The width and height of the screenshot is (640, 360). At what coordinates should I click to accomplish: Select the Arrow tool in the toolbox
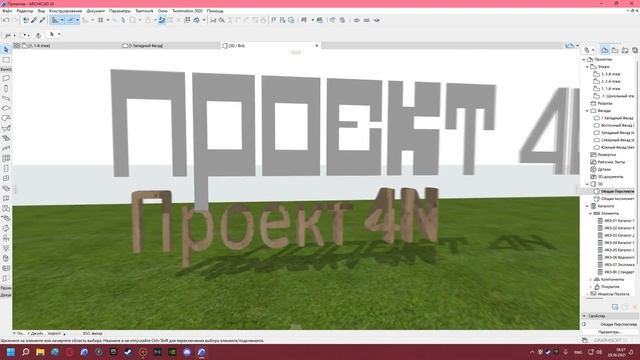(x=6, y=49)
